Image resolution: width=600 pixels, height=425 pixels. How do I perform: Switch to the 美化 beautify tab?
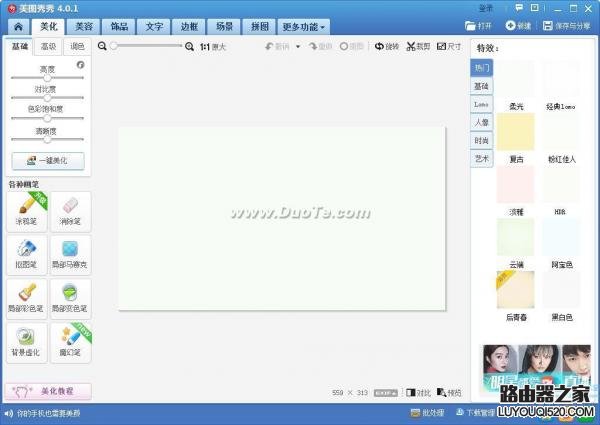coord(49,26)
